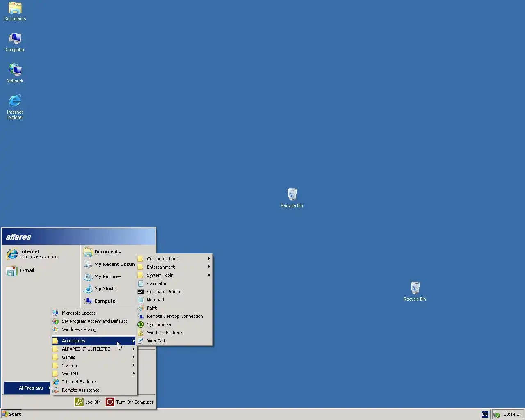525x420 pixels.
Task: Launch Paint from Accessories
Action: pos(174,308)
